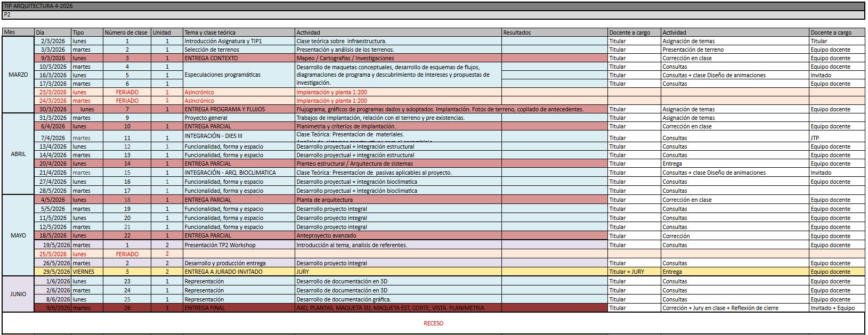Screen dimensions: 868x335
Task: Select the Anteproyecto avanzado cell
Action: 398,235
